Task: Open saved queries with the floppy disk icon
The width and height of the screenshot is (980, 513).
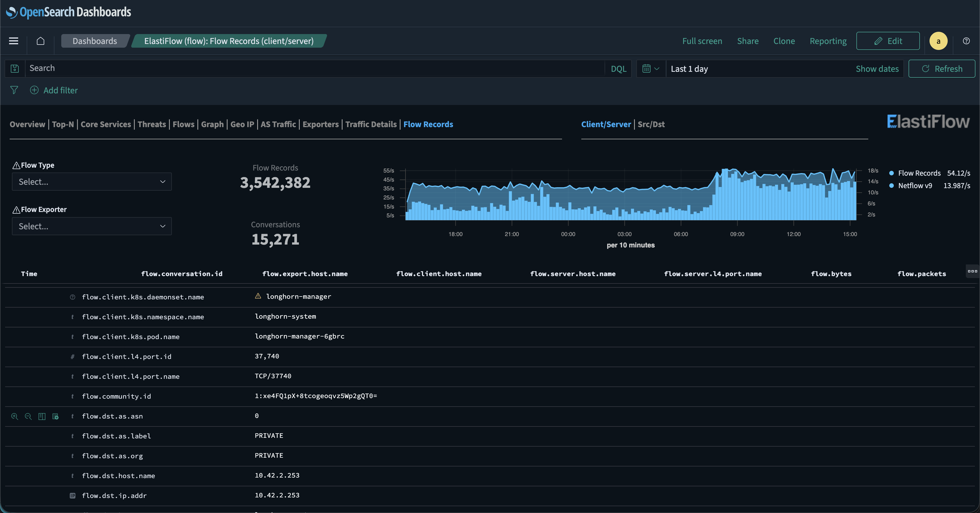Action: point(14,68)
